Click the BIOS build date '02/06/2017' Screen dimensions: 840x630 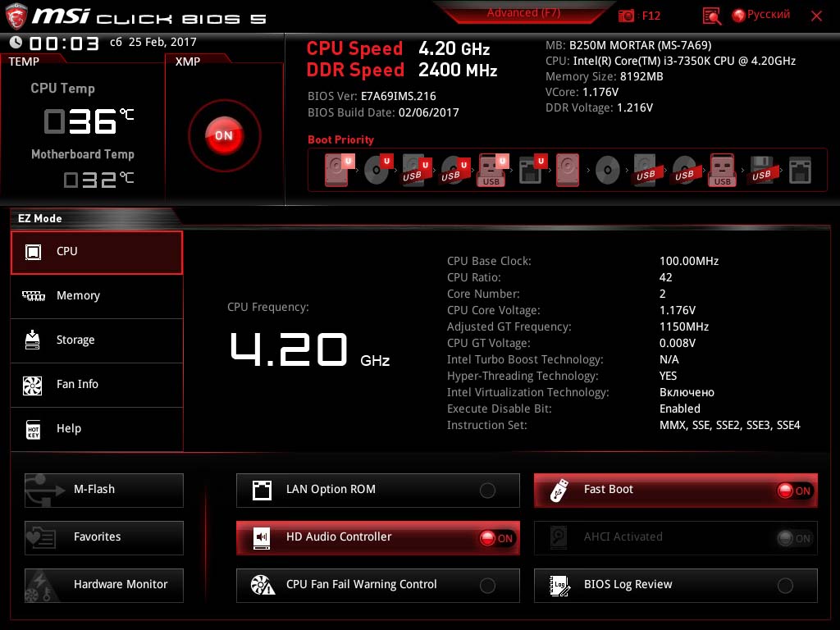tap(428, 112)
